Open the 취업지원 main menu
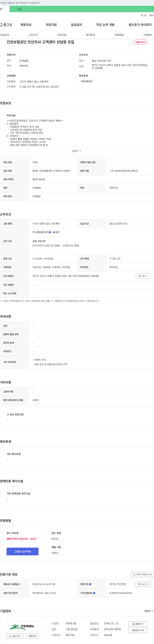 coord(51,25)
